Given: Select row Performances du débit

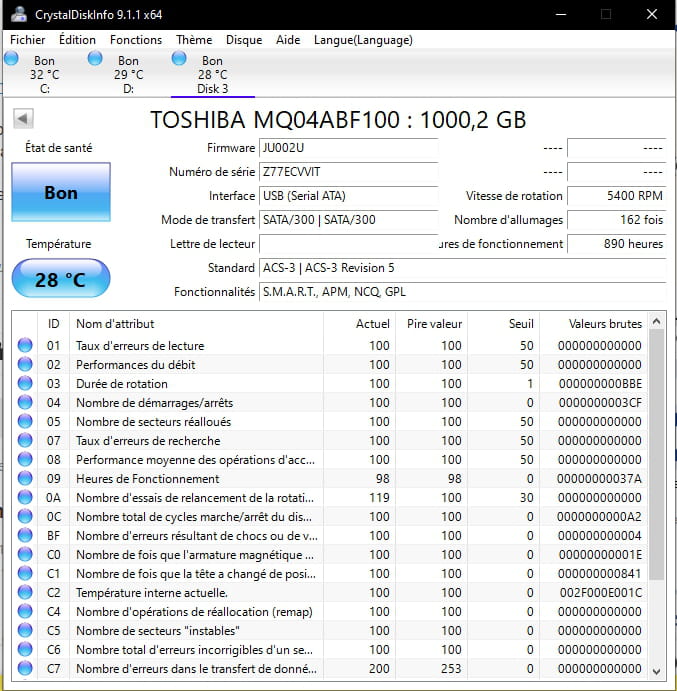Looking at the screenshot, I should coord(330,364).
